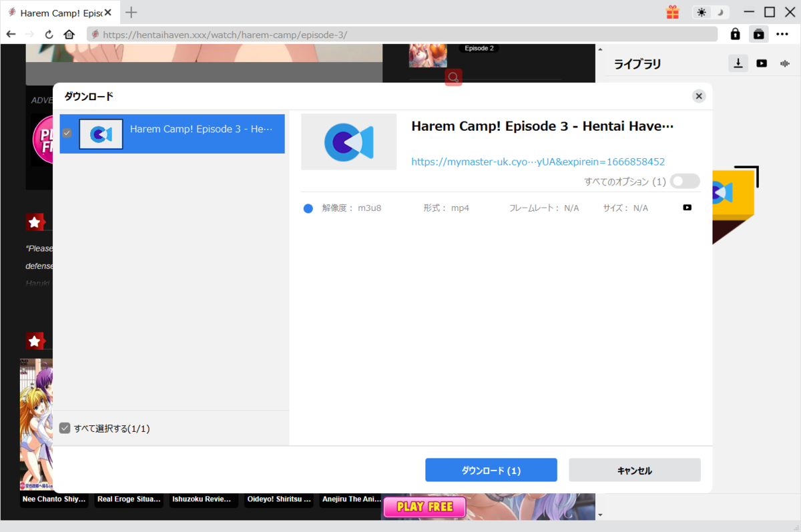Click the PLAY FREE banner at bottom
Viewport: 801px width, 532px height.
coord(425,507)
